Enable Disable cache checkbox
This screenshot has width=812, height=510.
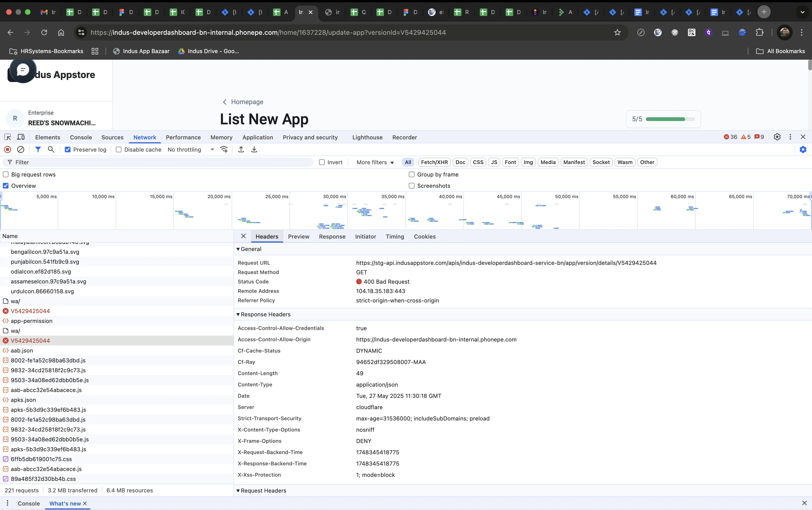119,149
